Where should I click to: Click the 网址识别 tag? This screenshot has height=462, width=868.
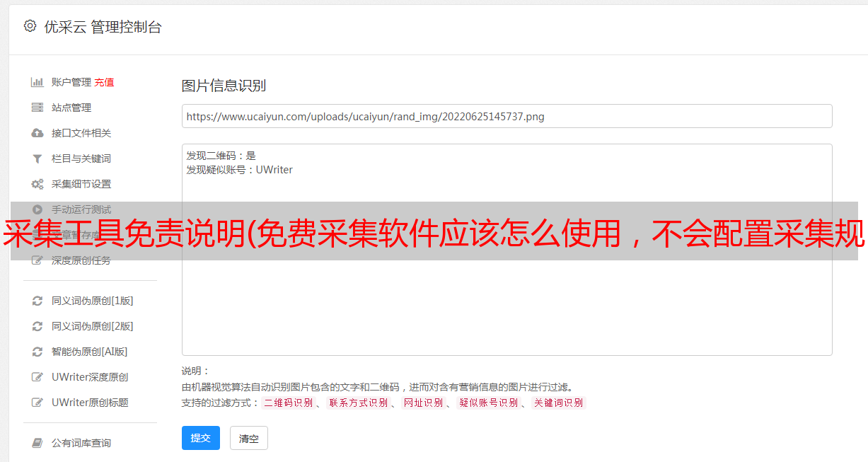[x=423, y=403]
